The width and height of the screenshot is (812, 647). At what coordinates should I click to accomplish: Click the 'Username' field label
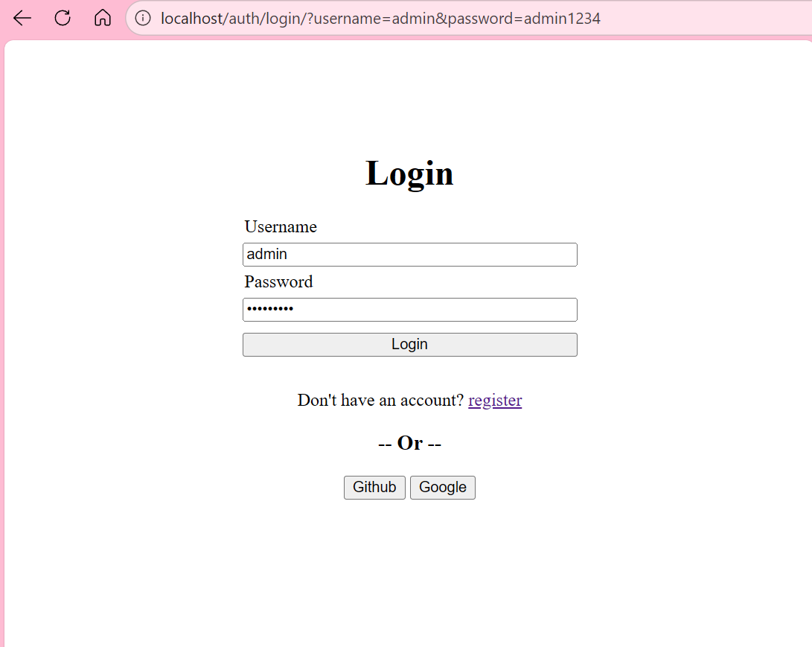pyautogui.click(x=281, y=227)
